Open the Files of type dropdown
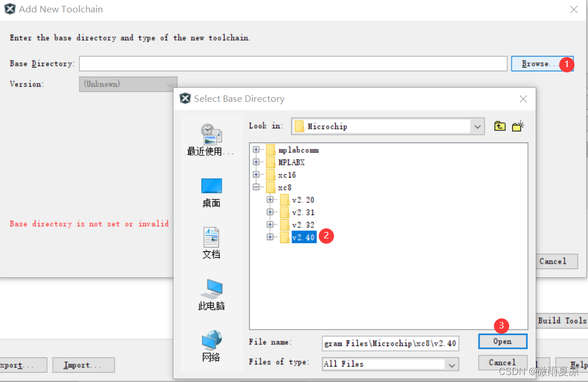 pos(452,364)
